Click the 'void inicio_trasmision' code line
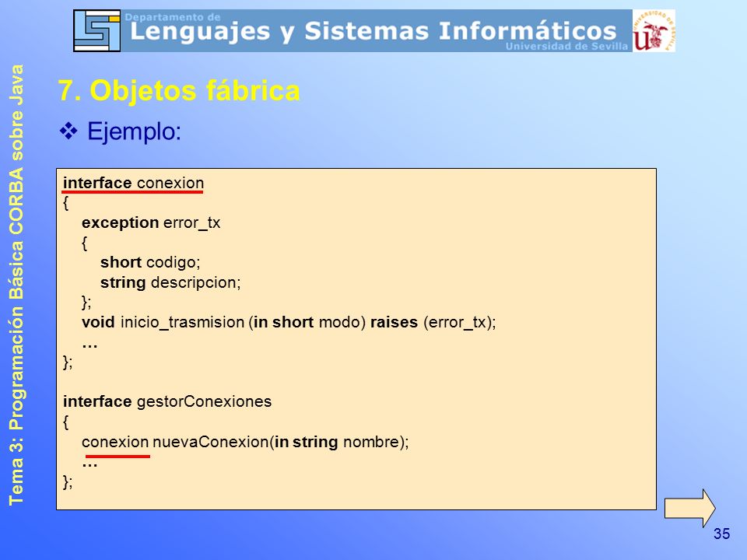 point(289,322)
